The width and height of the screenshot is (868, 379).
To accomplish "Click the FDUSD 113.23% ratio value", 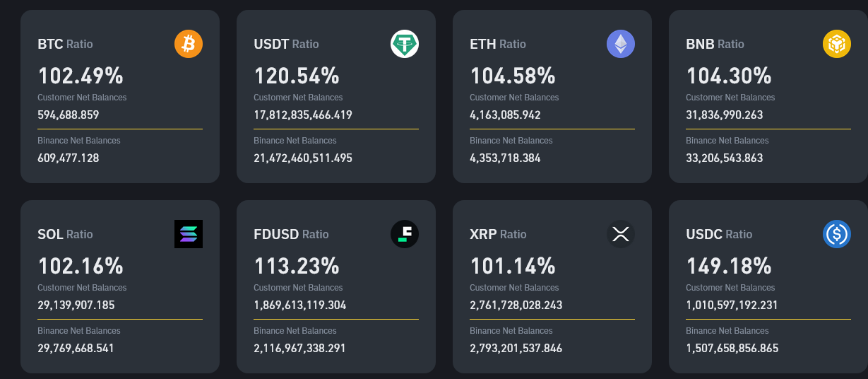I will 297,266.
